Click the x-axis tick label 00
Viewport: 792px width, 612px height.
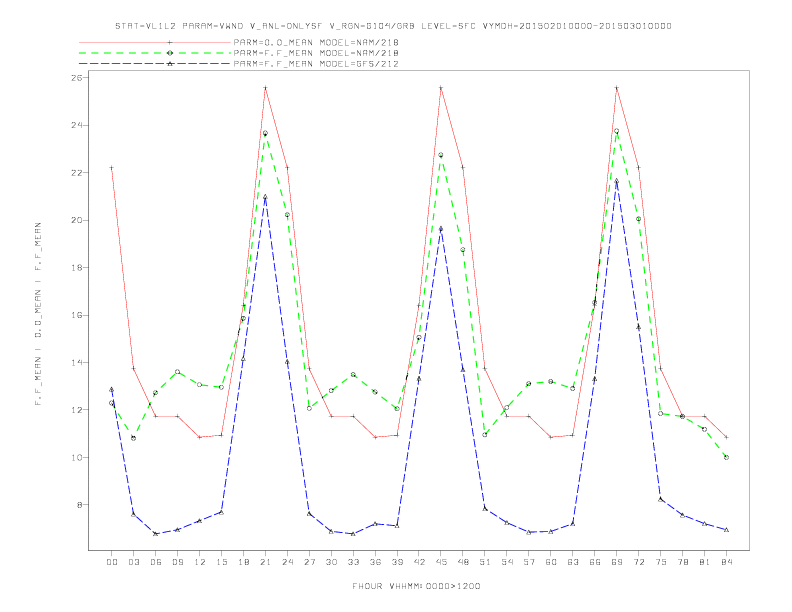(x=112, y=562)
